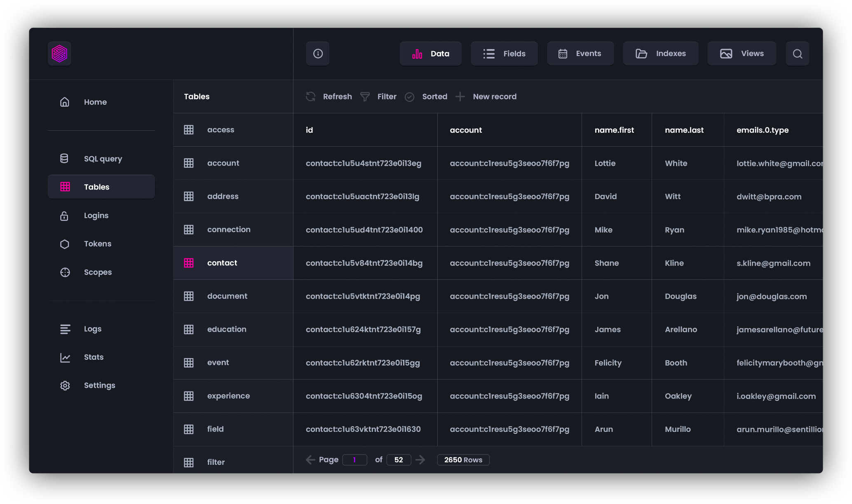
Task: Open SQL query in sidebar
Action: tap(103, 159)
